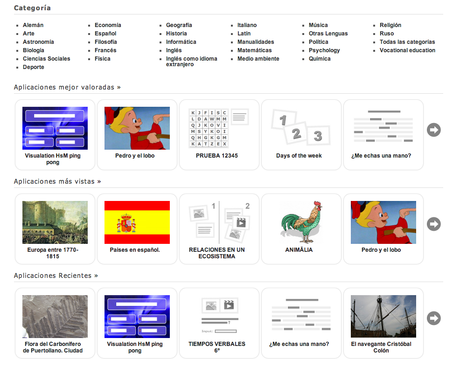Open Europa entre 1770-1815 painting thumbnail
The height and width of the screenshot is (373, 460).
click(x=55, y=222)
